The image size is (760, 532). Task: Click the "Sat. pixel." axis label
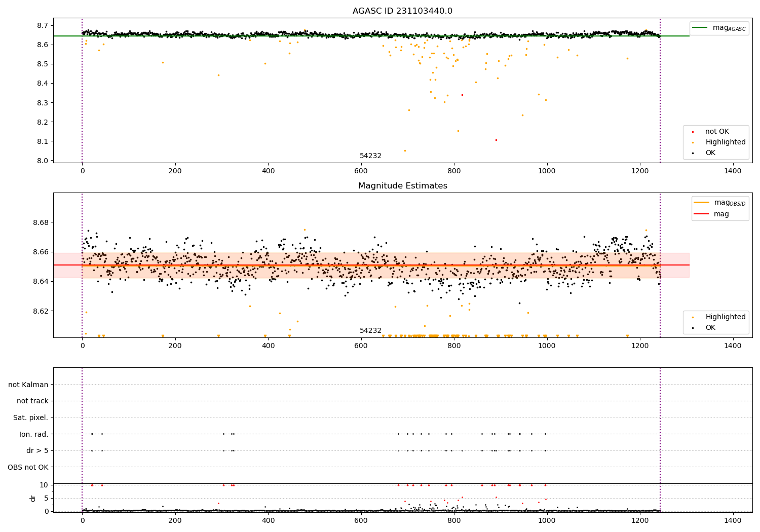click(31, 417)
